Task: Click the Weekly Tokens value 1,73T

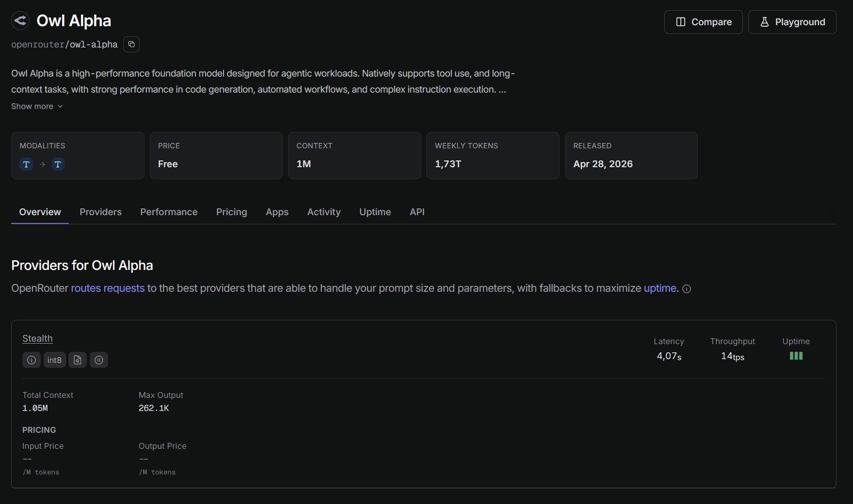Action: pos(448,164)
